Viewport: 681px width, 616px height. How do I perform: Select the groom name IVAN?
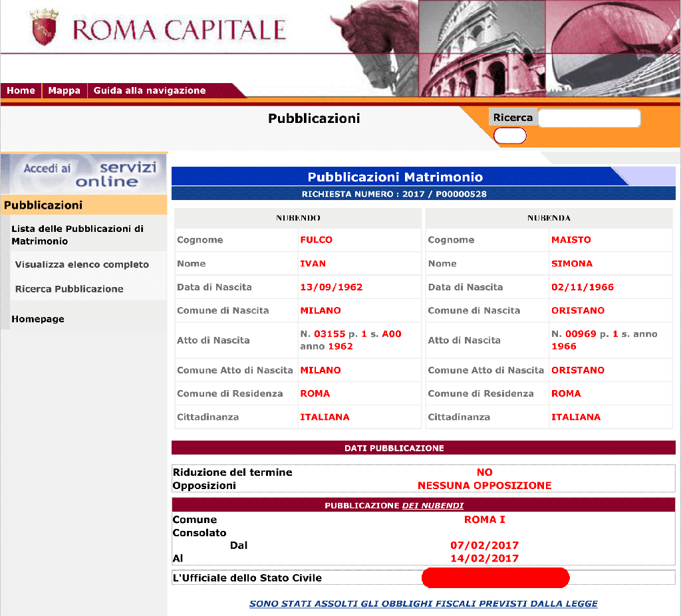[x=313, y=264]
